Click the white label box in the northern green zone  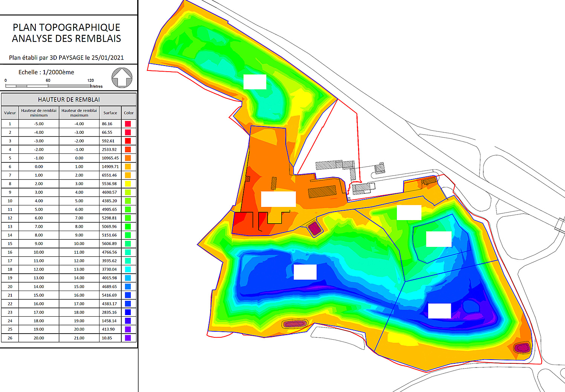tap(255, 82)
